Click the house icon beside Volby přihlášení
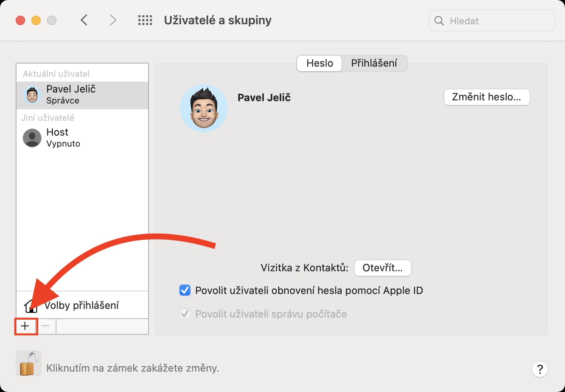The image size is (565, 392). pos(31,306)
